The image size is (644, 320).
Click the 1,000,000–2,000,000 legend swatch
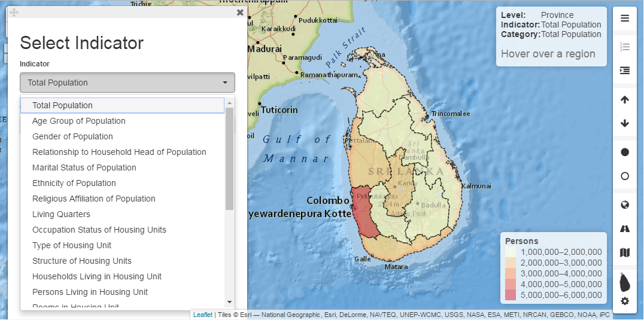click(511, 252)
